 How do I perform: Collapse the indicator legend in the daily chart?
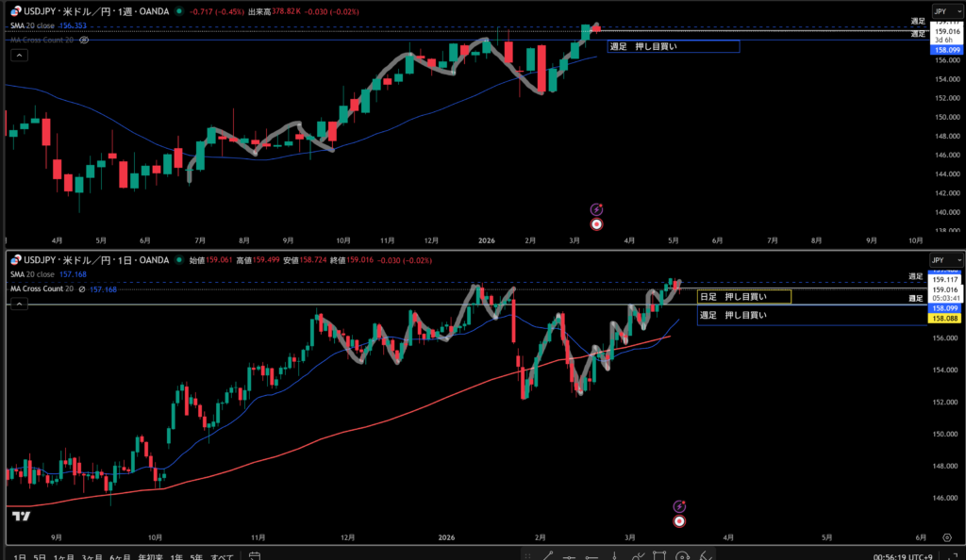18,304
